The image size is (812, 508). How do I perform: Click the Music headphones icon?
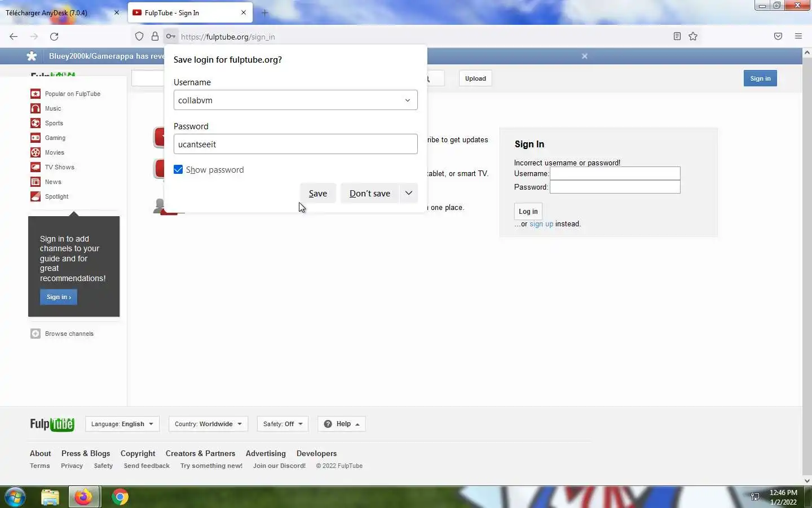pyautogui.click(x=36, y=108)
